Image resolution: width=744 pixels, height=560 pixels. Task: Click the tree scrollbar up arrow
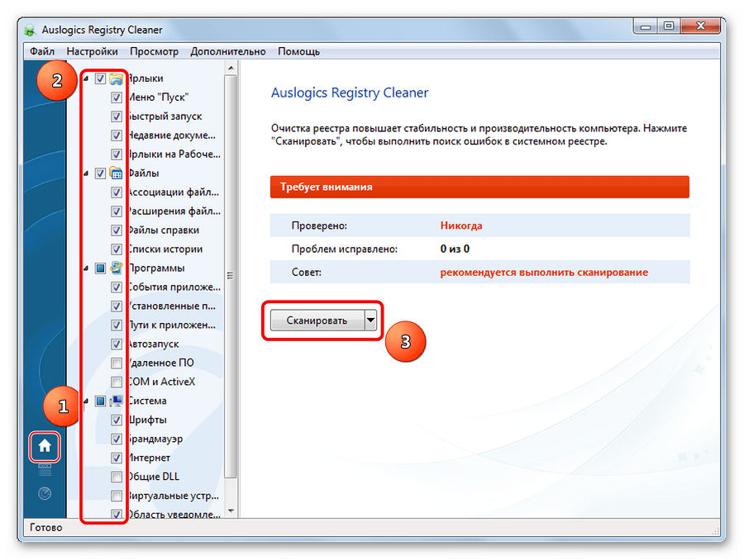[231, 69]
